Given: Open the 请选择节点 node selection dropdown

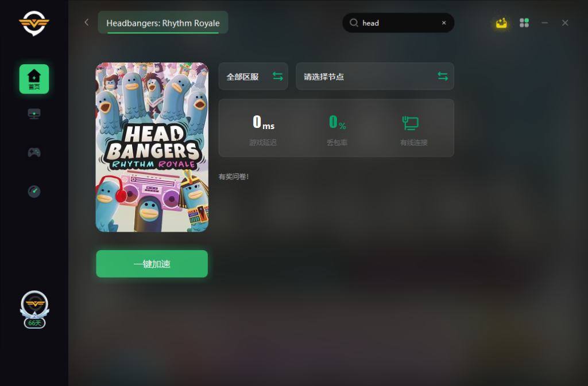Looking at the screenshot, I should pyautogui.click(x=375, y=76).
